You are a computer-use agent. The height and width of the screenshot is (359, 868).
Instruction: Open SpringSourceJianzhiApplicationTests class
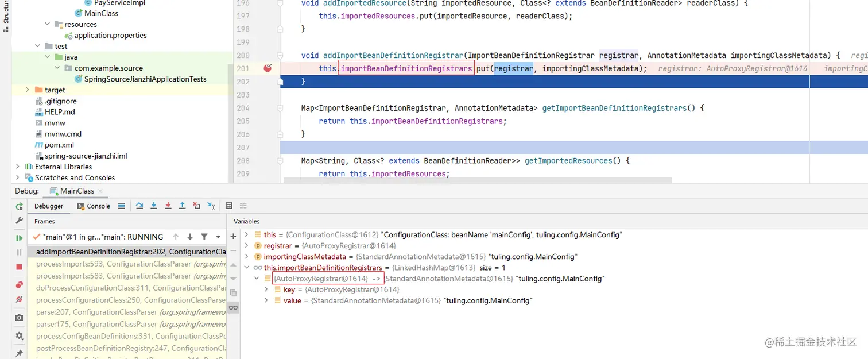click(x=145, y=79)
